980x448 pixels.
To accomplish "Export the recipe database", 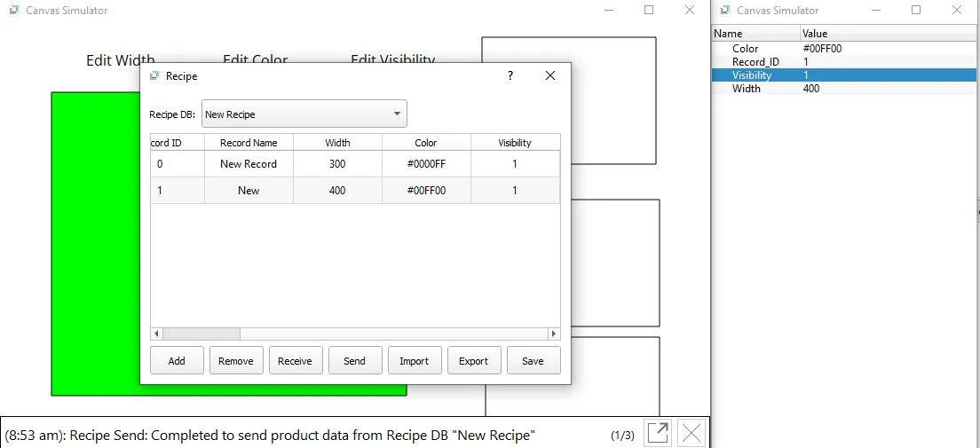I will pyautogui.click(x=473, y=361).
